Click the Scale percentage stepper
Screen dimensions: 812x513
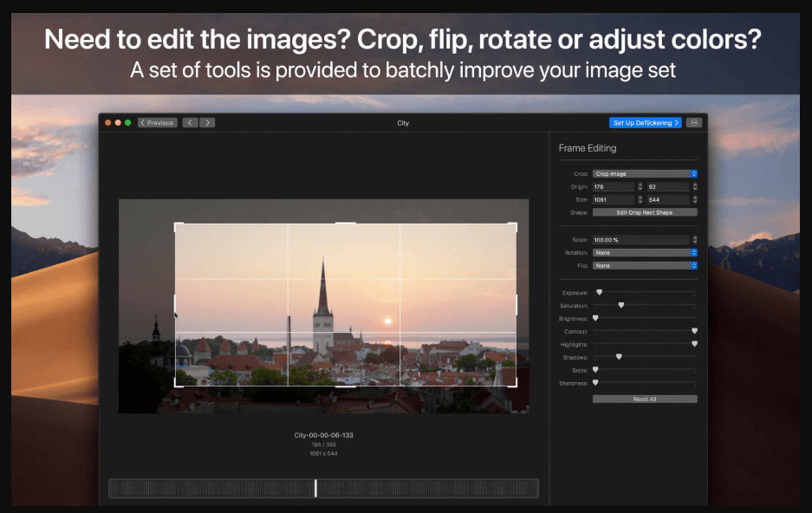click(x=695, y=240)
